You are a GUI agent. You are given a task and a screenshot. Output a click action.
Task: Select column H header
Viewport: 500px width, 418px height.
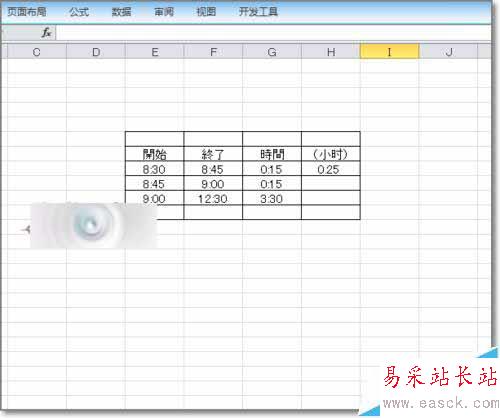coord(331,52)
